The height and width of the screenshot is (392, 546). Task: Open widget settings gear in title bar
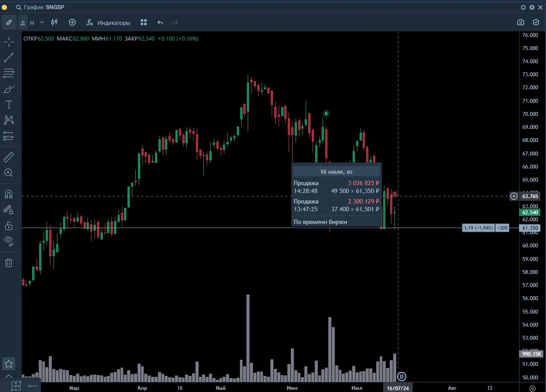[532, 7]
